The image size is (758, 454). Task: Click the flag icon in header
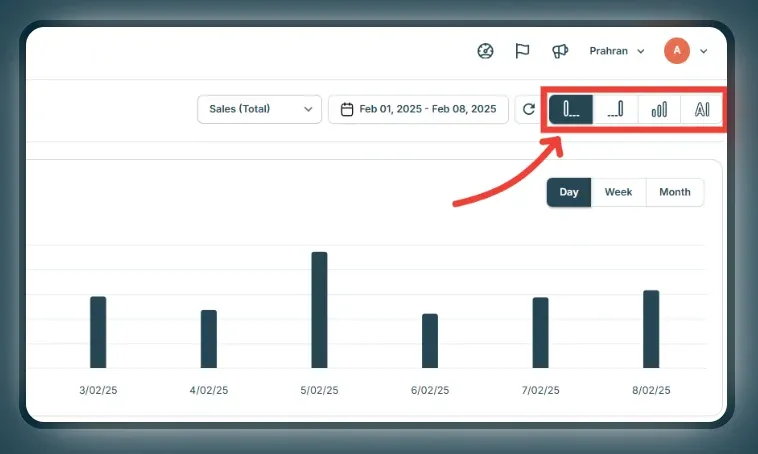tap(522, 51)
